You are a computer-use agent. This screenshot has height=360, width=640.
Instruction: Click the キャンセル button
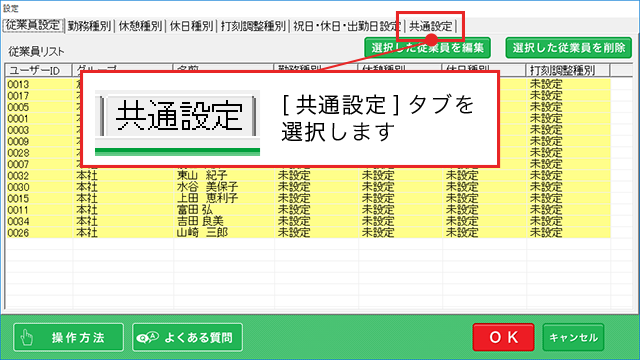click(x=573, y=337)
